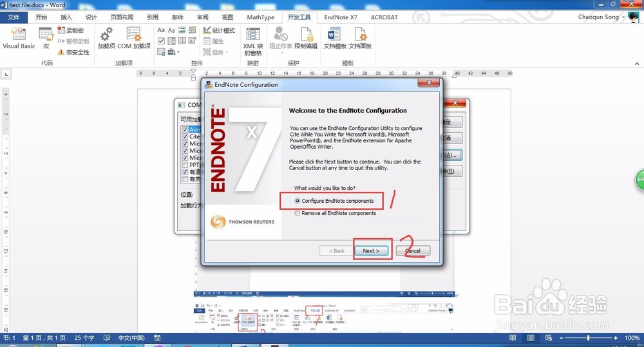Open the 审阅 Review tab
Viewport: 644px width, 347px height.
(202, 17)
